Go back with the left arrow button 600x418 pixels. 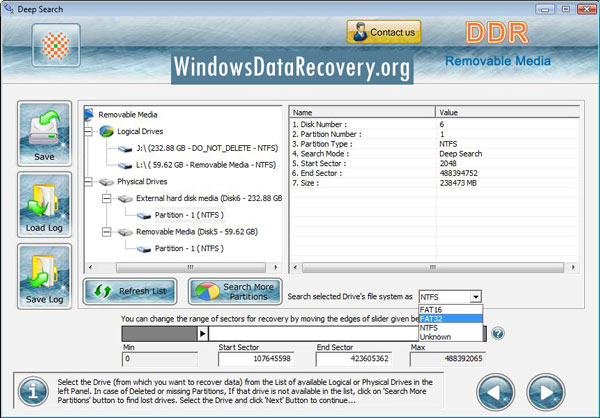click(496, 392)
